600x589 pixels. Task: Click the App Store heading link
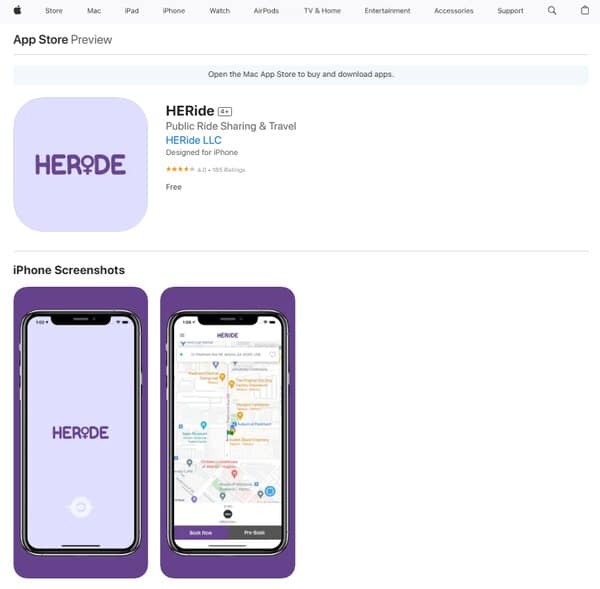(41, 40)
